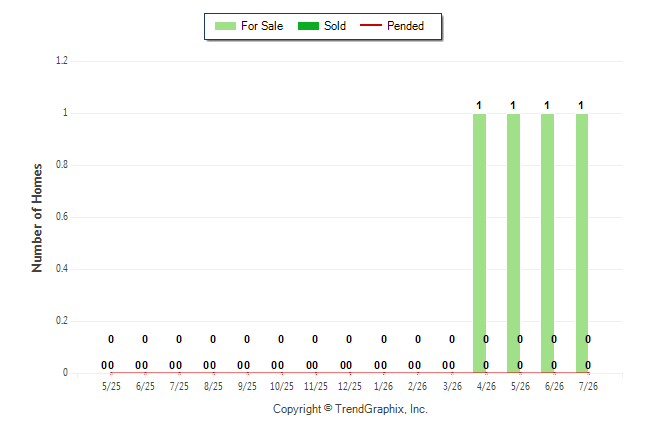The image size is (646, 434).
Task: Click the Copyright TrendGraphix, Inc. text
Action: pyautogui.click(x=350, y=409)
